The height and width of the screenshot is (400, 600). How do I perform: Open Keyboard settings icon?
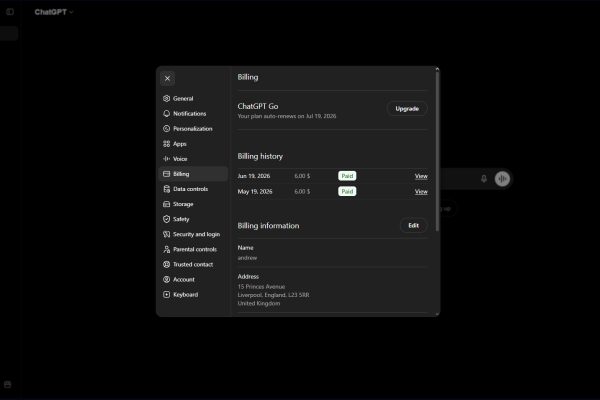click(166, 295)
